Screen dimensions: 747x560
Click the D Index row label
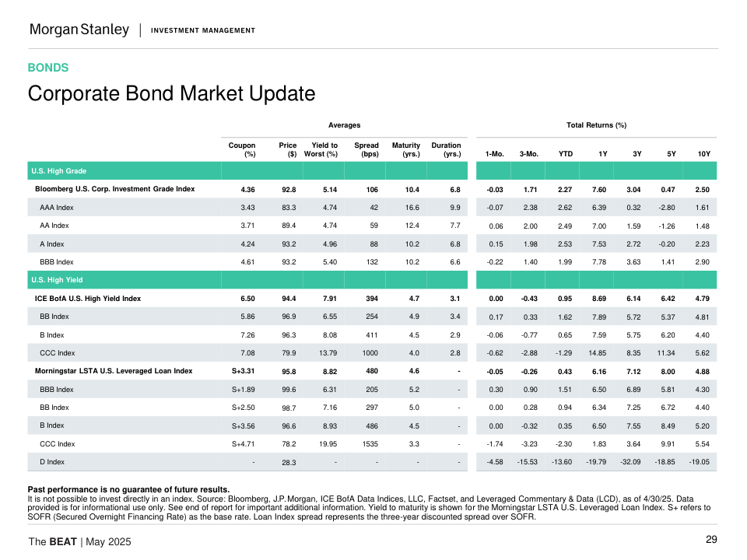point(52,462)
